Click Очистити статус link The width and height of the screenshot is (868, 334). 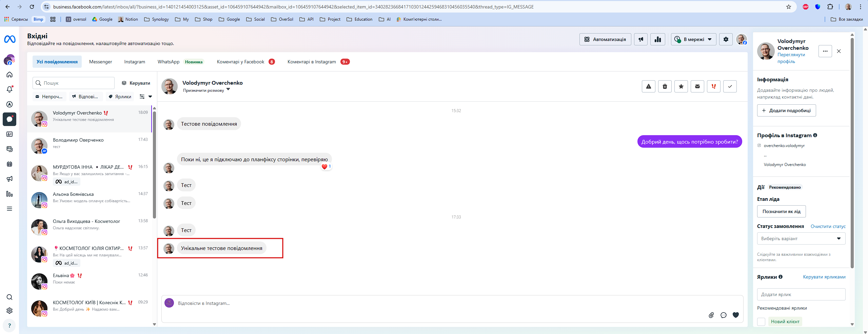(828, 226)
